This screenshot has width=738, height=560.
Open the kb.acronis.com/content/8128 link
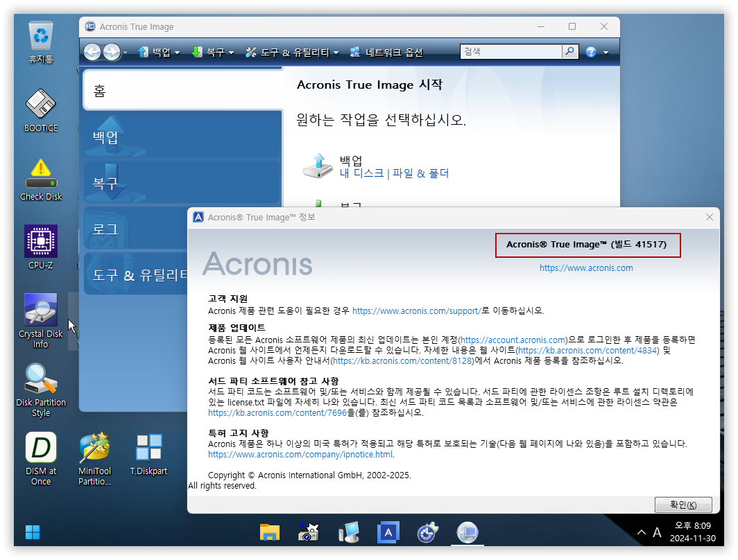(x=403, y=360)
